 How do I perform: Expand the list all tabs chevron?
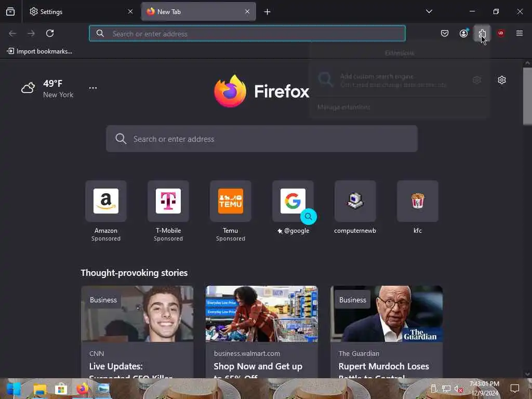click(429, 11)
